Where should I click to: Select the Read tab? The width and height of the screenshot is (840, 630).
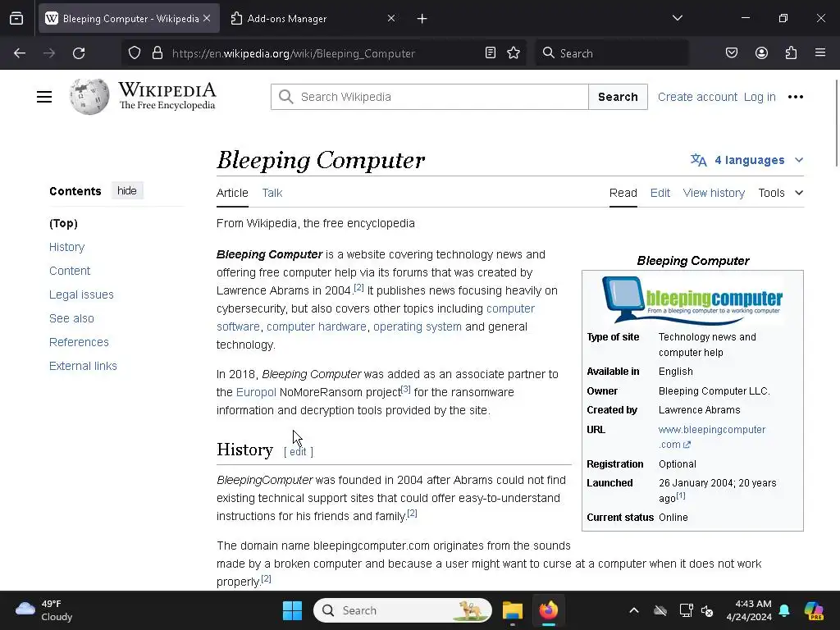623,193
